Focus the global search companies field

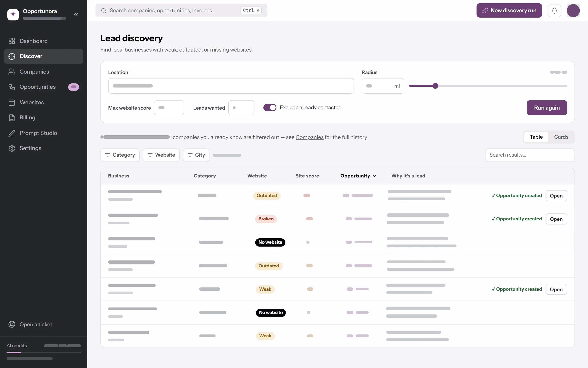[x=181, y=10]
